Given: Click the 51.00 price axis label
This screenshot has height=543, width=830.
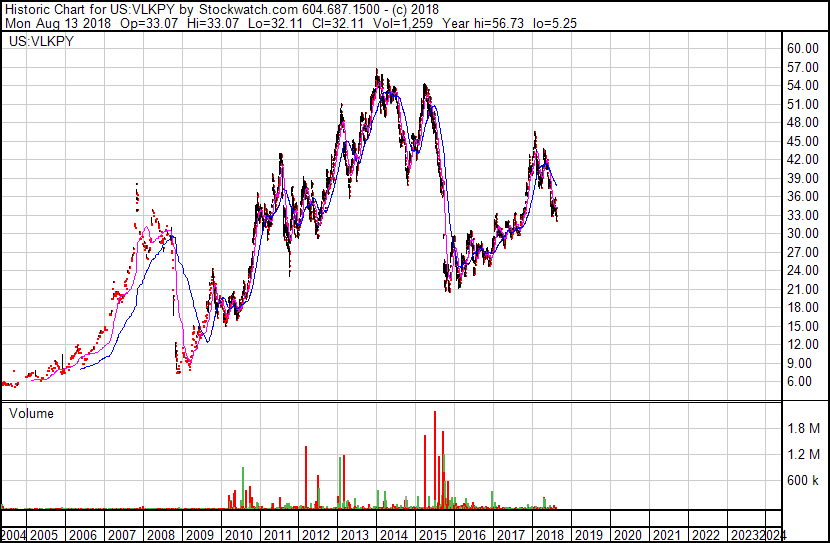Looking at the screenshot, I should click(803, 104).
